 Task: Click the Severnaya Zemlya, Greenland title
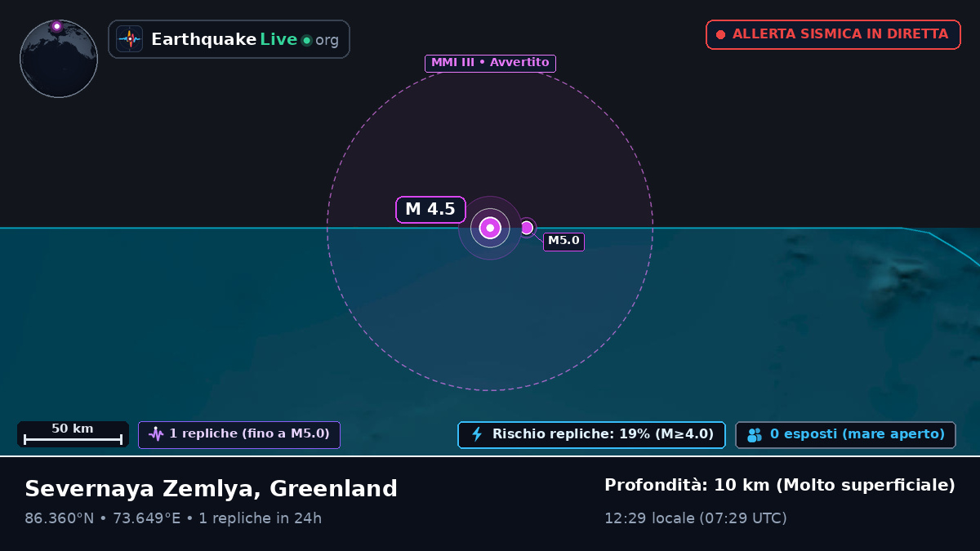point(211,489)
